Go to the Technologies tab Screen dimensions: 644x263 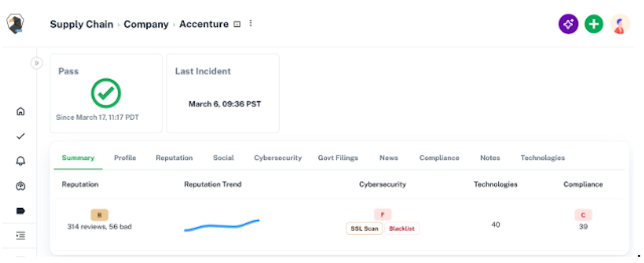pyautogui.click(x=542, y=158)
